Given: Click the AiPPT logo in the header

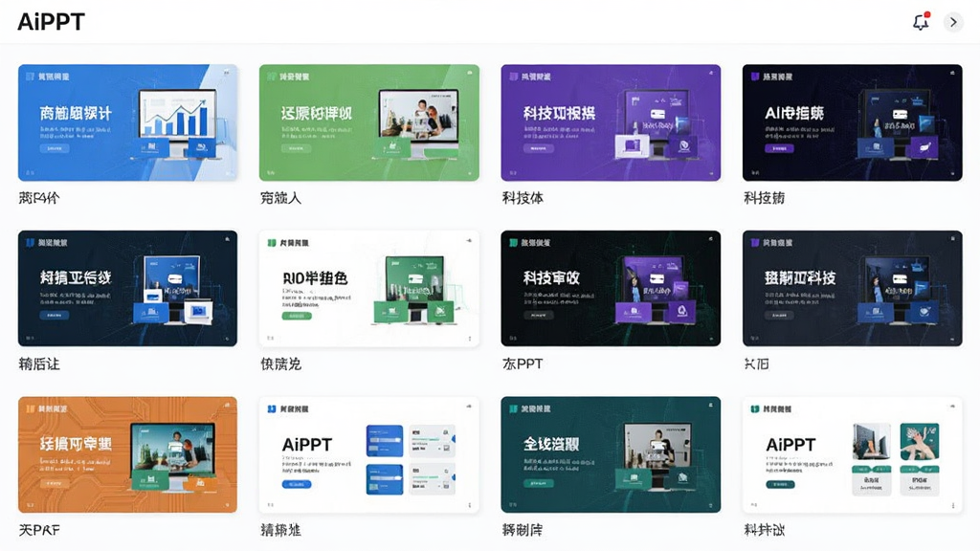Looking at the screenshot, I should [x=51, y=22].
